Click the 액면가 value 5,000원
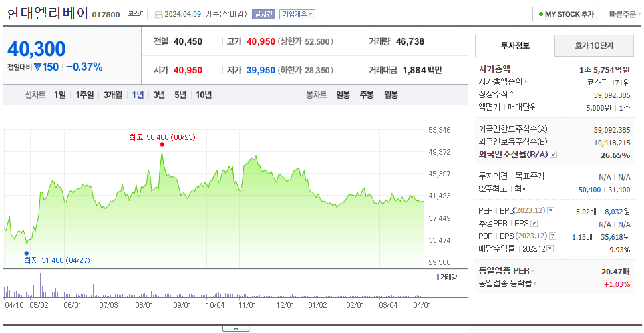Screen dimensions: 644x333 (598, 108)
